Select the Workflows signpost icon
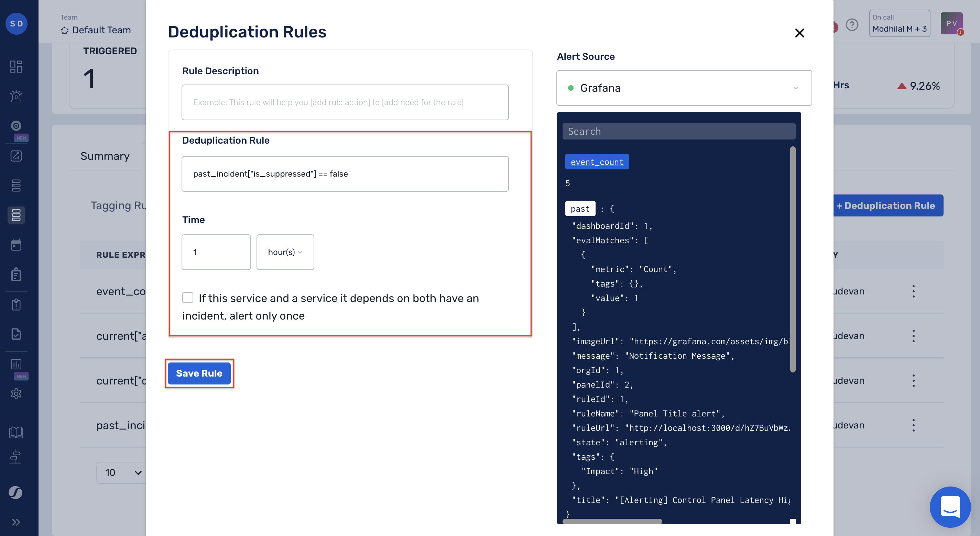Screen dimensions: 980x536 coord(16,456)
